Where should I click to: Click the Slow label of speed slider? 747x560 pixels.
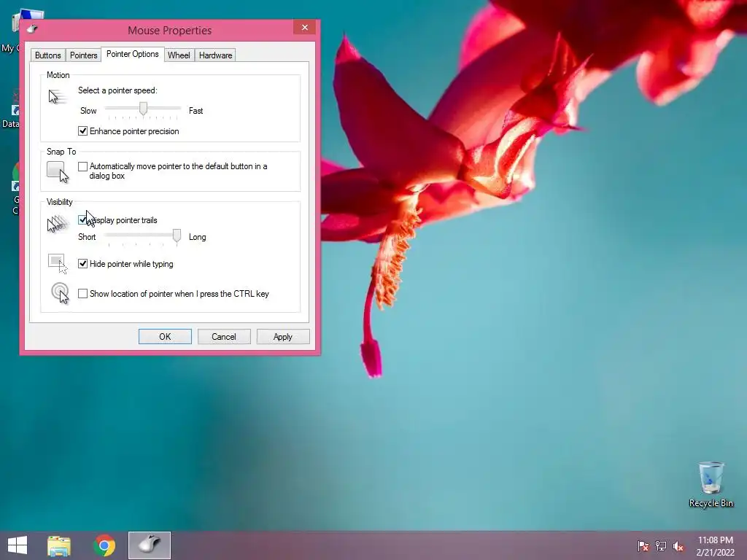[88, 111]
